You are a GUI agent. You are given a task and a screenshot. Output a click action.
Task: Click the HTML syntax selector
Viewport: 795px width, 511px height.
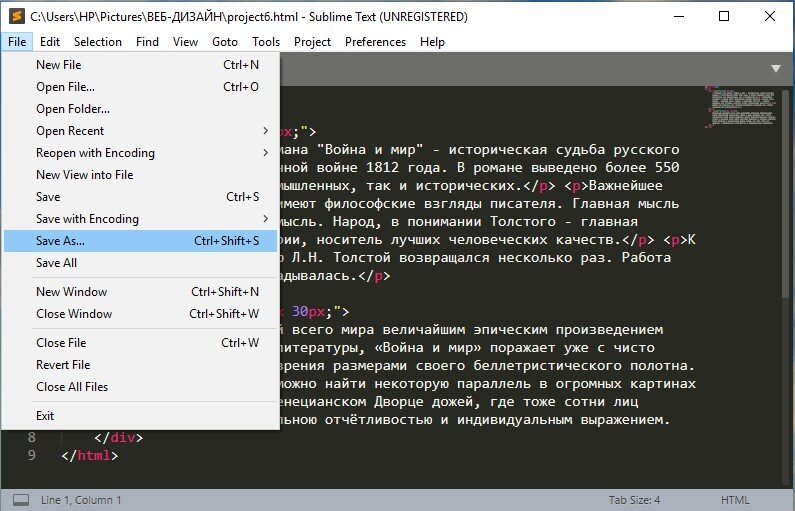click(735, 500)
